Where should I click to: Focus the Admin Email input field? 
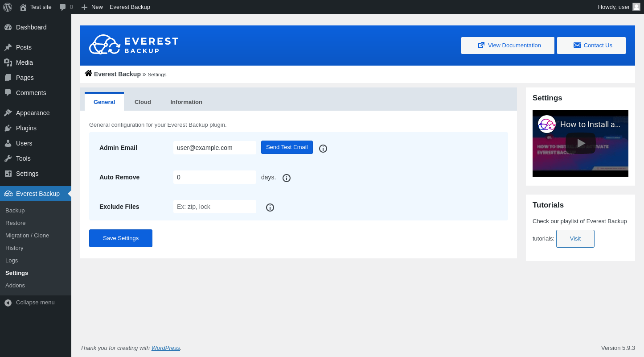[x=215, y=148]
